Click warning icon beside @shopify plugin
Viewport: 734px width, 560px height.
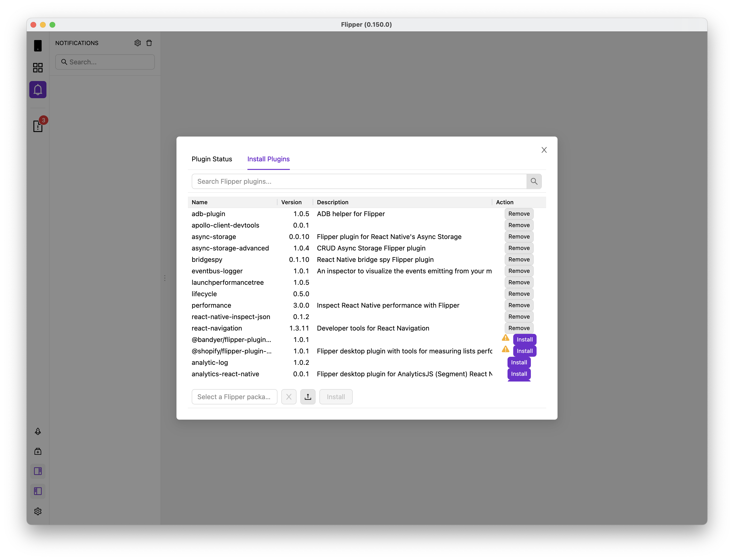[x=505, y=349]
